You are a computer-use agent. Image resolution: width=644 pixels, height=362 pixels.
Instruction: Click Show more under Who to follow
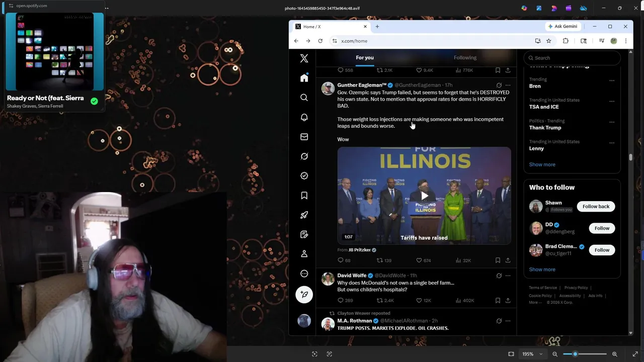point(542,269)
